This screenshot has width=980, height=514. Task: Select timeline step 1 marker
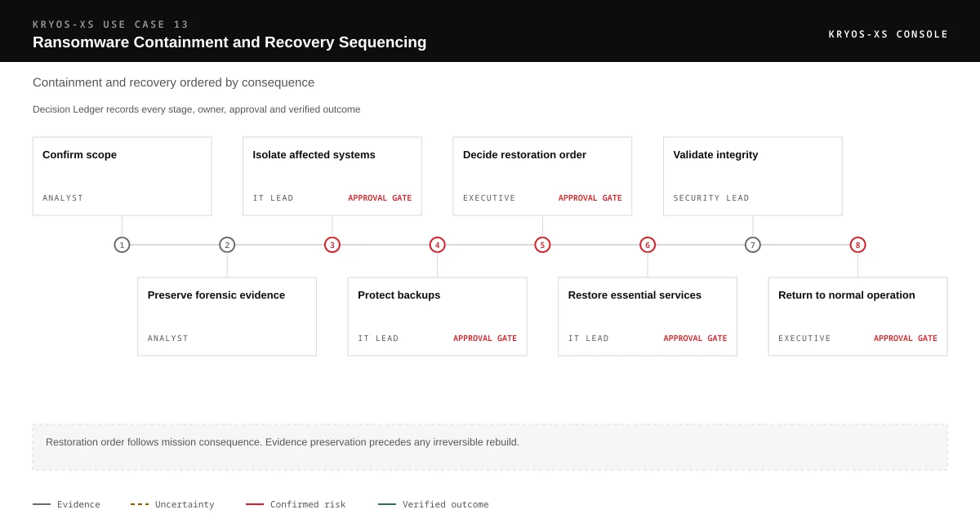point(122,245)
